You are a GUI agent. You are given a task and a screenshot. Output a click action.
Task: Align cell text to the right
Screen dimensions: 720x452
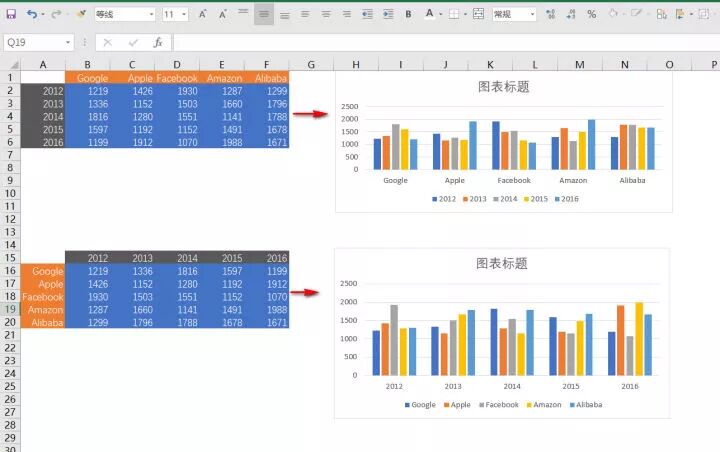point(347,14)
